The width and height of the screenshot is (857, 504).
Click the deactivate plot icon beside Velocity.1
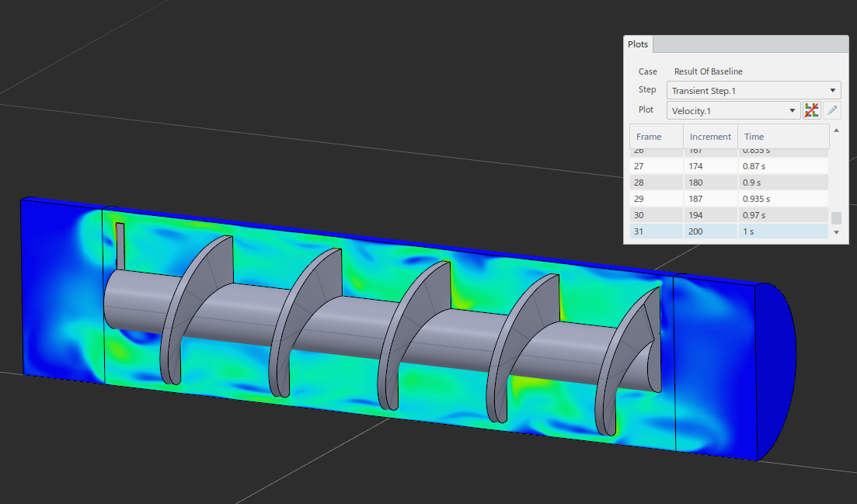point(811,110)
